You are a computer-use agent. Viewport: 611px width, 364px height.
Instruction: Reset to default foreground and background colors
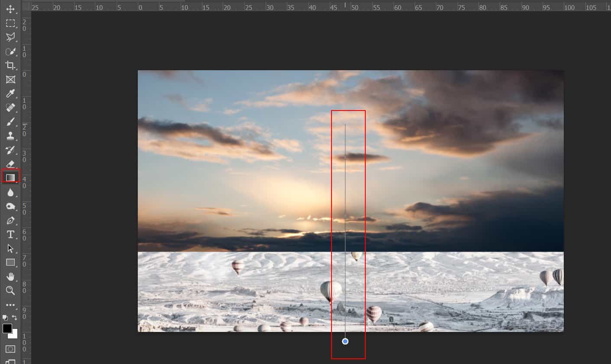pos(5,318)
